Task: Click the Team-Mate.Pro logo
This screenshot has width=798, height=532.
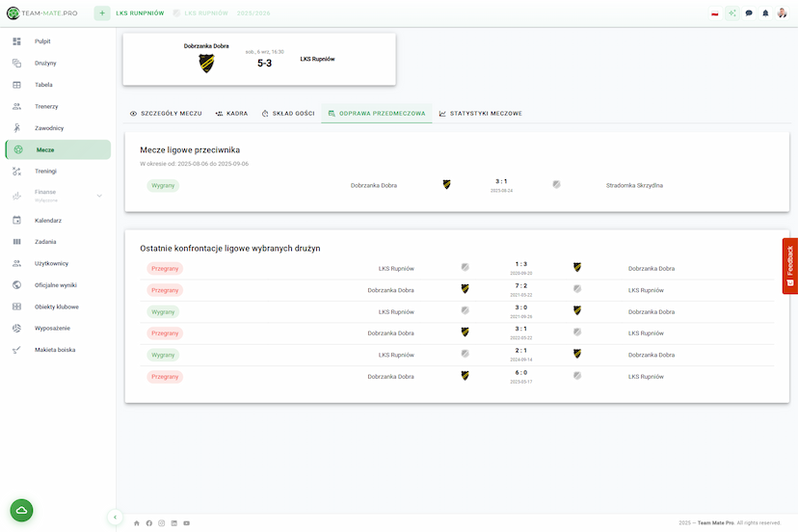Action: coord(41,13)
